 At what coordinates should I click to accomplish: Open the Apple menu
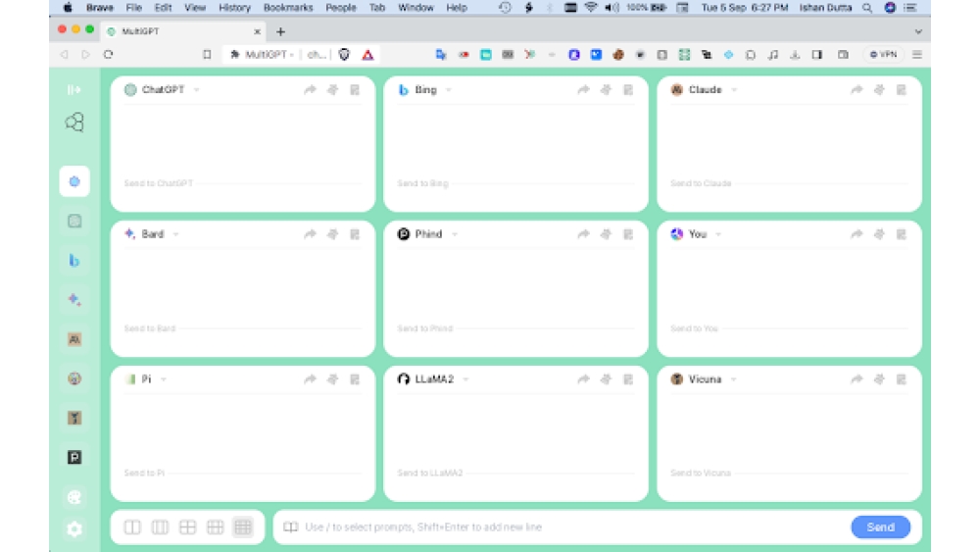pyautogui.click(x=68, y=8)
